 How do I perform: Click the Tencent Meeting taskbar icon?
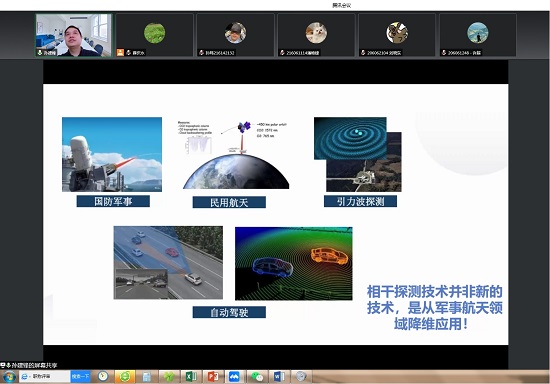[234, 377]
